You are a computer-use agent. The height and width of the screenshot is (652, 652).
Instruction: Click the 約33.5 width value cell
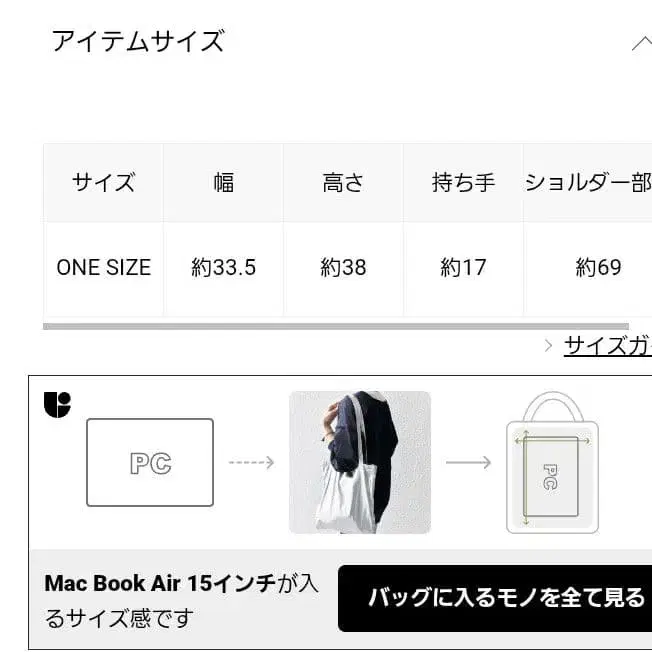[x=223, y=267]
